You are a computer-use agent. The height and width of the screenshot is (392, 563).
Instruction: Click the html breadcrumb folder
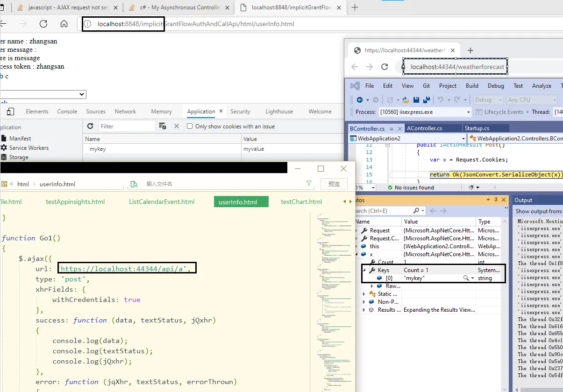coord(23,184)
